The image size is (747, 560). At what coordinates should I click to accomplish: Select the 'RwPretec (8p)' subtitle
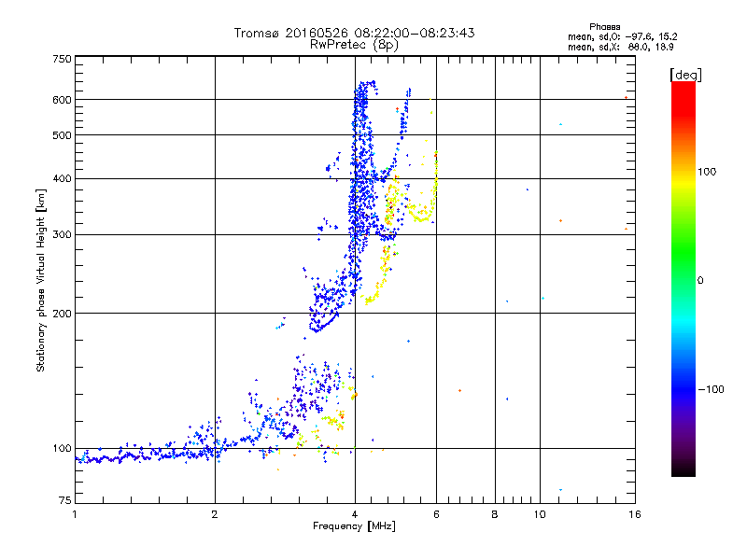tap(354, 45)
